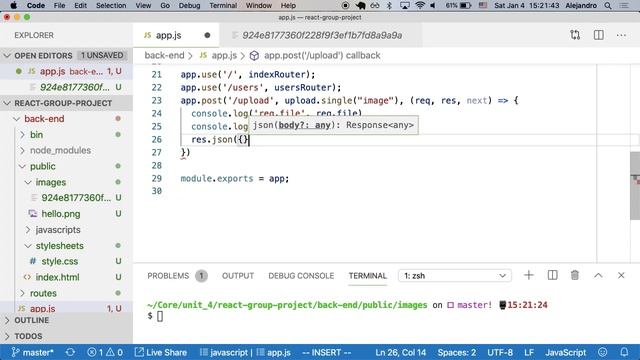Change encoding via UTF-8
The height and width of the screenshot is (360, 640).
[x=500, y=352]
